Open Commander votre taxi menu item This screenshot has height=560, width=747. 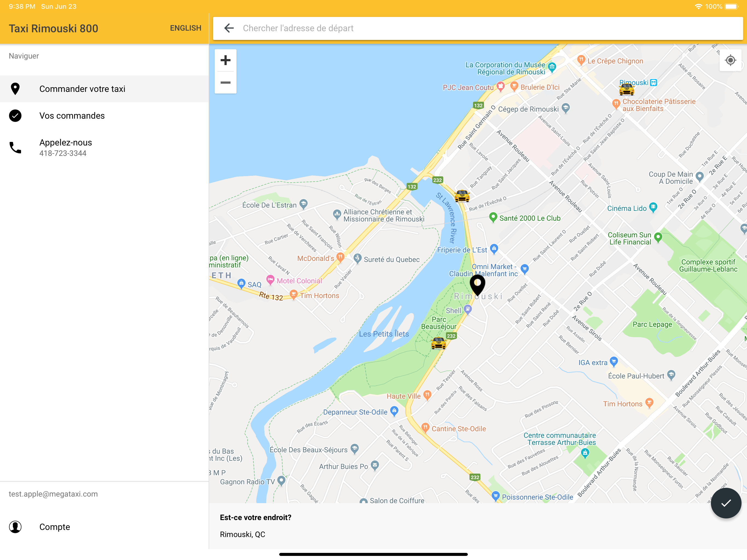[104, 89]
